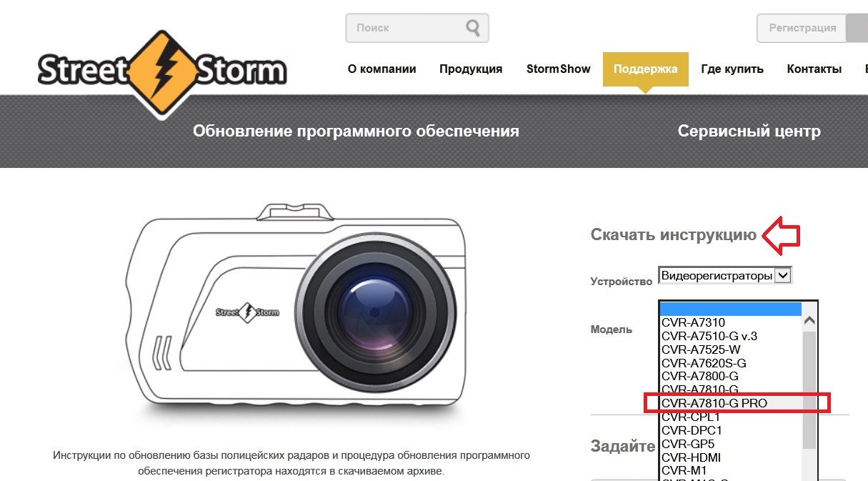The height and width of the screenshot is (481, 868).
Task: Open the Устройство dropdown arrow
Action: (783, 275)
